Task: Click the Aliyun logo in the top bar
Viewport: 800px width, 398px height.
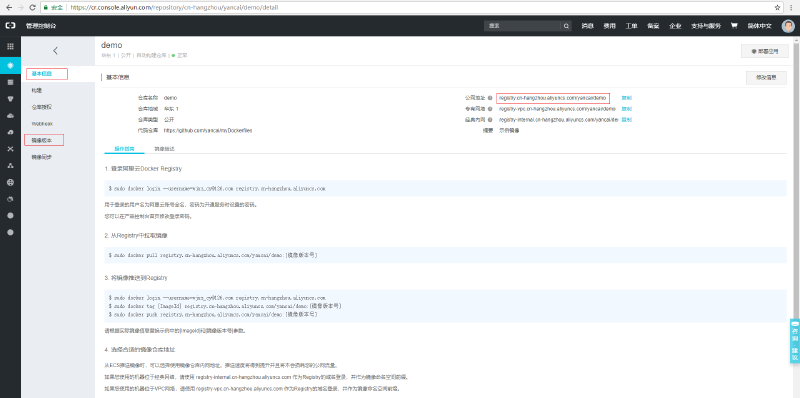Action: (x=10, y=26)
